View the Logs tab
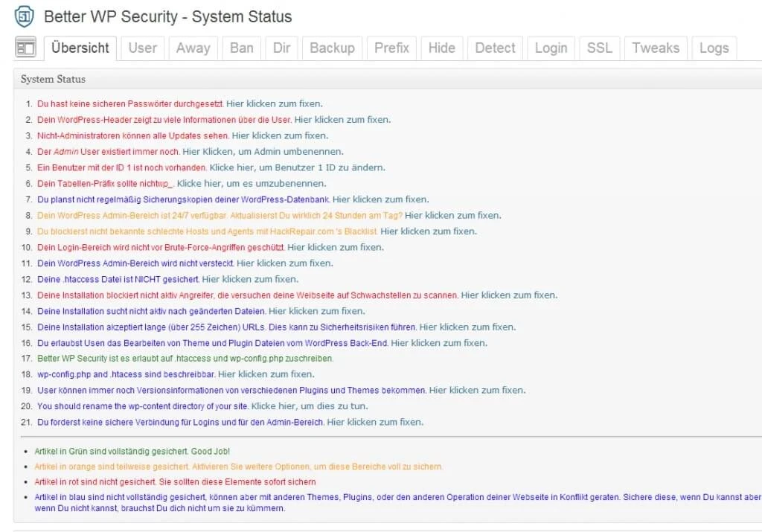 [x=714, y=48]
